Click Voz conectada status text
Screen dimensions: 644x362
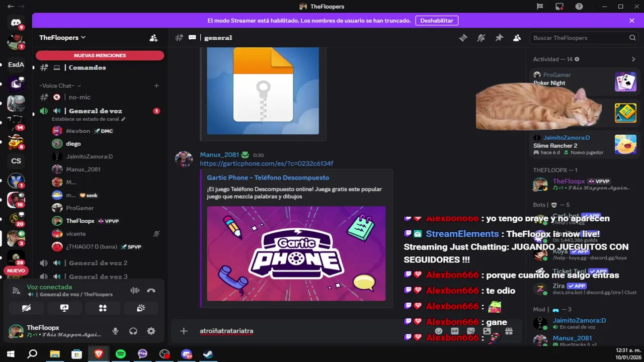(x=49, y=287)
